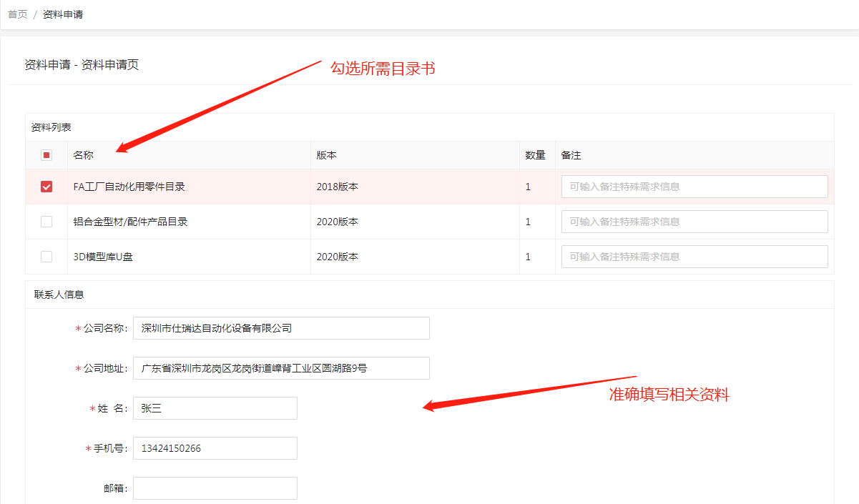
Task: Click the 名称 column header
Action: (x=83, y=155)
